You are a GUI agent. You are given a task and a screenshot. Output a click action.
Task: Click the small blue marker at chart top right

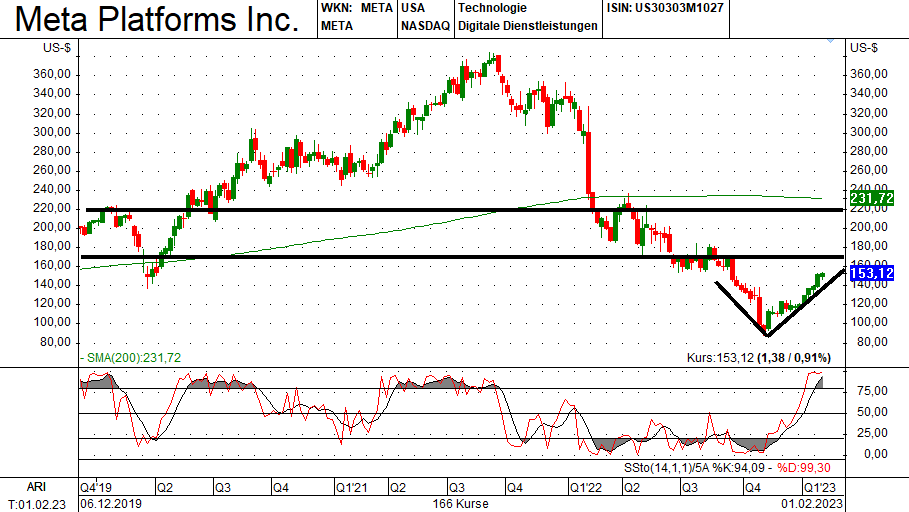[831, 41]
